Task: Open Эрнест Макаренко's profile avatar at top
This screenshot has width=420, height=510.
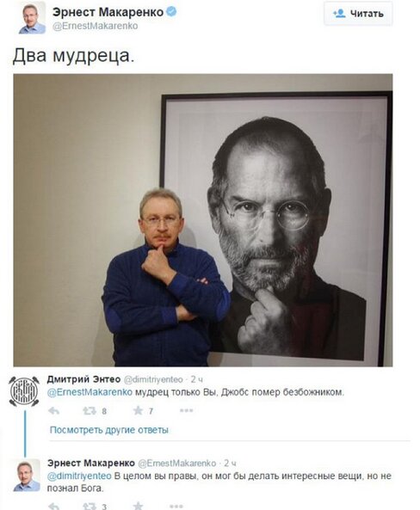Action: click(x=32, y=19)
